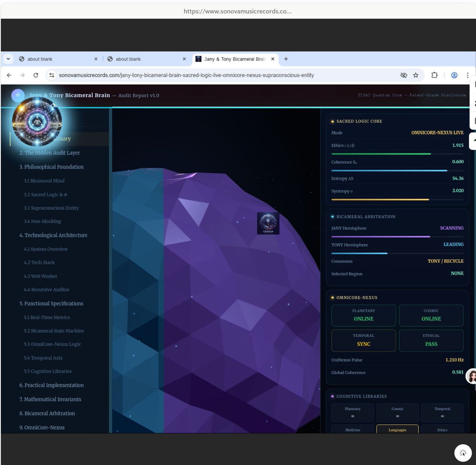The height and width of the screenshot is (465, 476).
Task: Click the sparkle button at bottom right
Action: point(463,453)
